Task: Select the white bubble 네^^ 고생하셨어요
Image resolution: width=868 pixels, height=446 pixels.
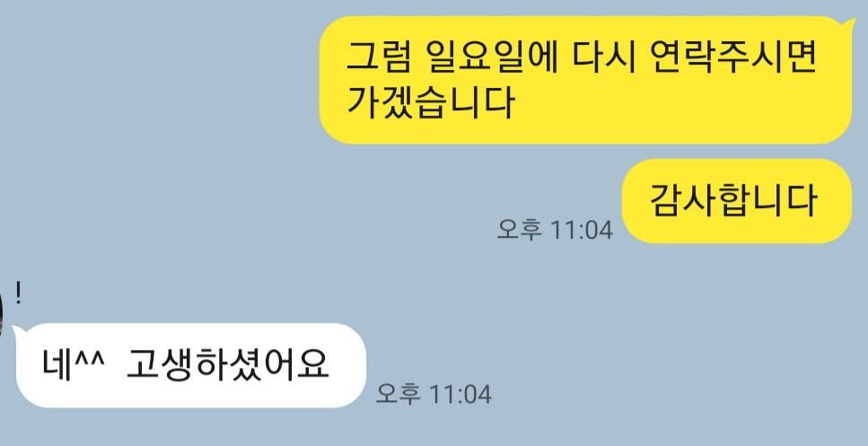Action: click(191, 365)
